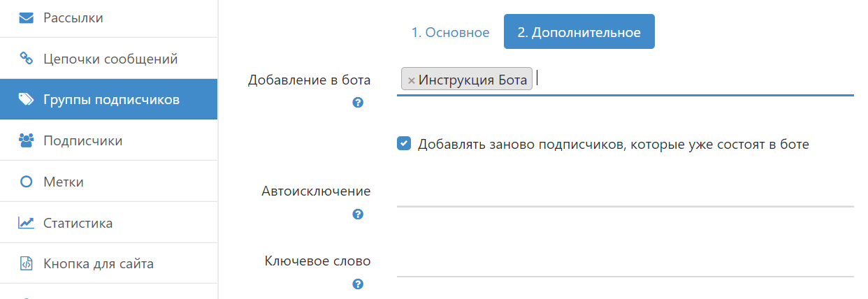Viewport: 868px width, 299px height.
Task: Click the circle icon next to Метки
Action: click(26, 182)
